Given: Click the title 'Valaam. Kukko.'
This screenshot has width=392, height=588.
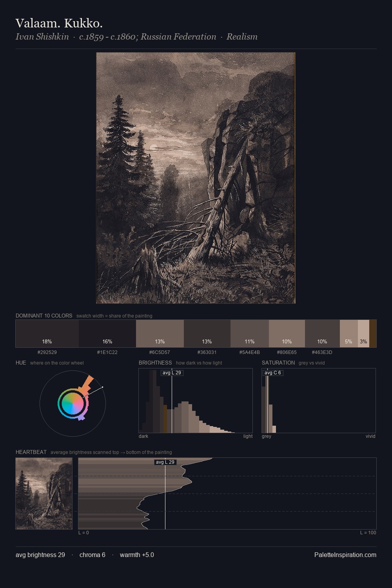Looking at the screenshot, I should (59, 24).
